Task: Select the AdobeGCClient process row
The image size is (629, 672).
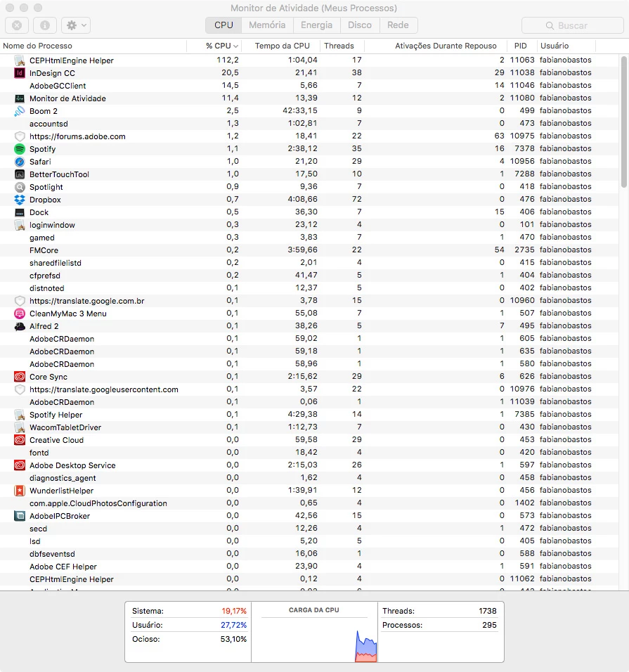Action: [x=309, y=86]
